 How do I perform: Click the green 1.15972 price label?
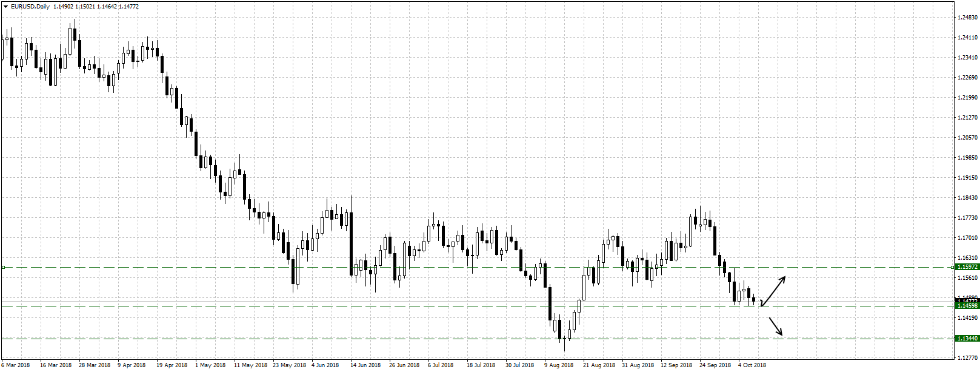[967, 266]
